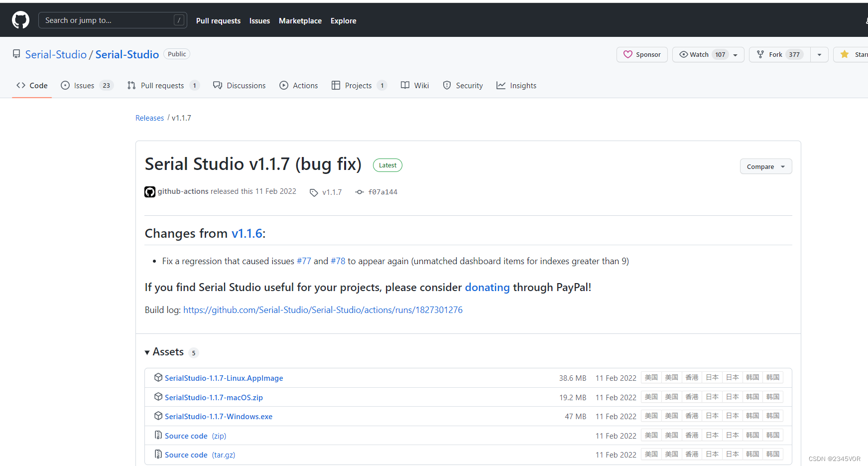The height and width of the screenshot is (466, 868).
Task: Open the Compare dropdown
Action: tap(765, 166)
